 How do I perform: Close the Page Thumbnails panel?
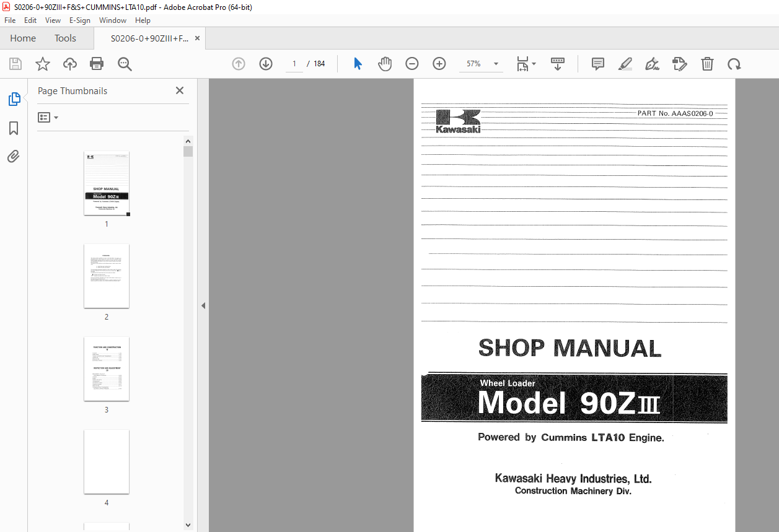pyautogui.click(x=180, y=91)
